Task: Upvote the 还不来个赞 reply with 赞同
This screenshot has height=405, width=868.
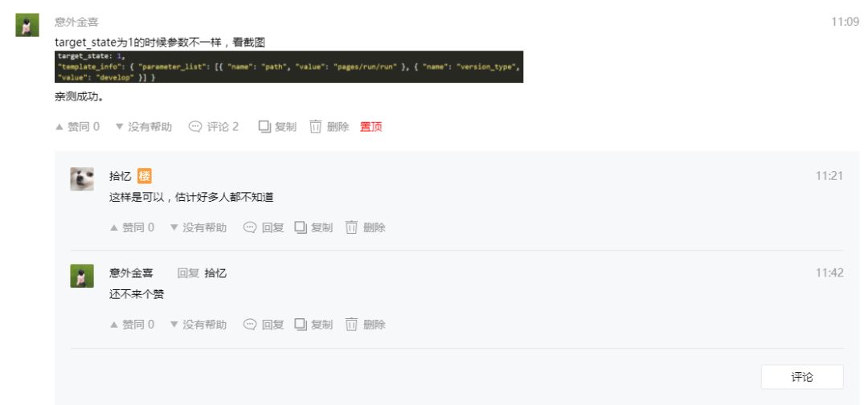Action: 132,324
